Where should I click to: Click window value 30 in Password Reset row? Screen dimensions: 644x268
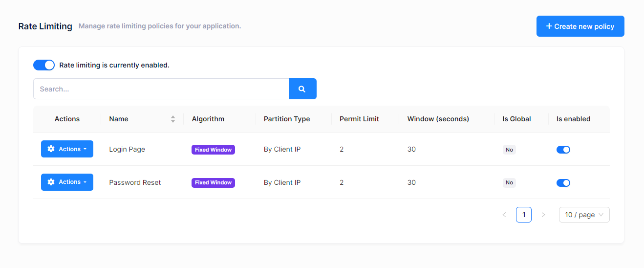tap(411, 182)
